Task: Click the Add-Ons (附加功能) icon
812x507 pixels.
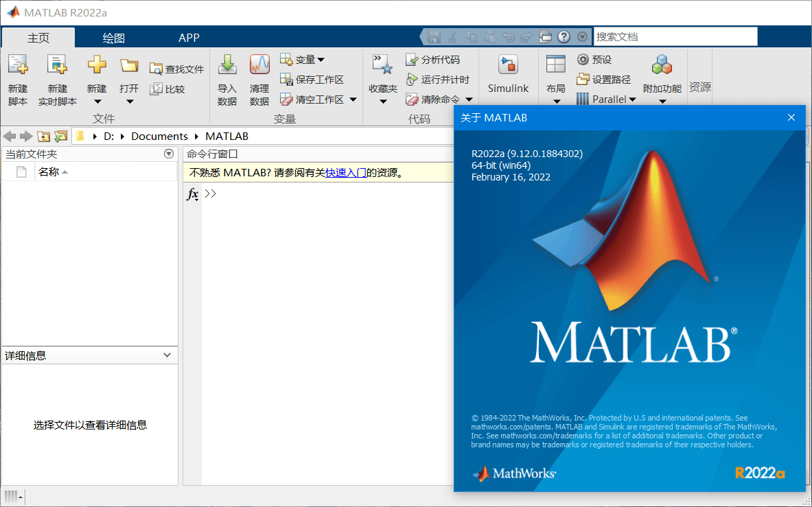Action: (662, 65)
